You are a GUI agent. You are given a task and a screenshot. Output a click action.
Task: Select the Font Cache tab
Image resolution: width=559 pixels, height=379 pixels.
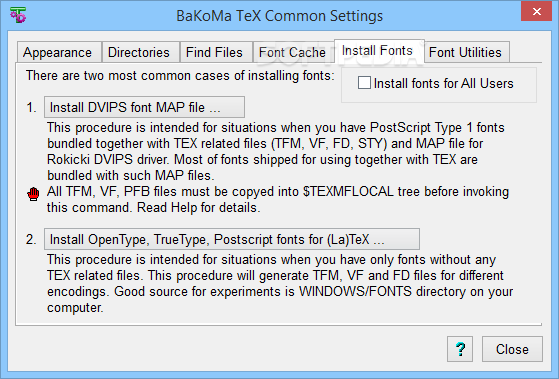[x=293, y=52]
